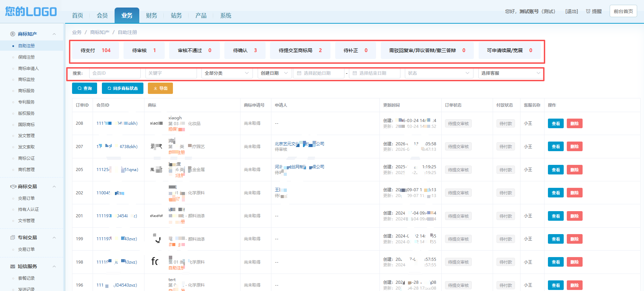Click the 提醒 alarm bell icon
The width and height of the screenshot is (644, 291).
(x=588, y=11)
